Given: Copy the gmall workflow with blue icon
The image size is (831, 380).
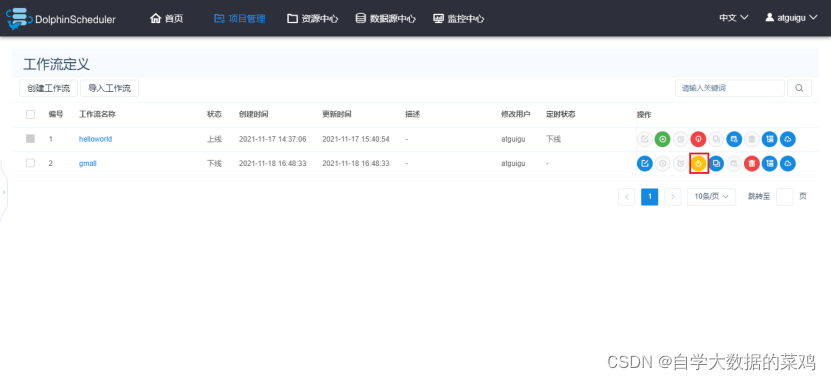Looking at the screenshot, I should 716,164.
